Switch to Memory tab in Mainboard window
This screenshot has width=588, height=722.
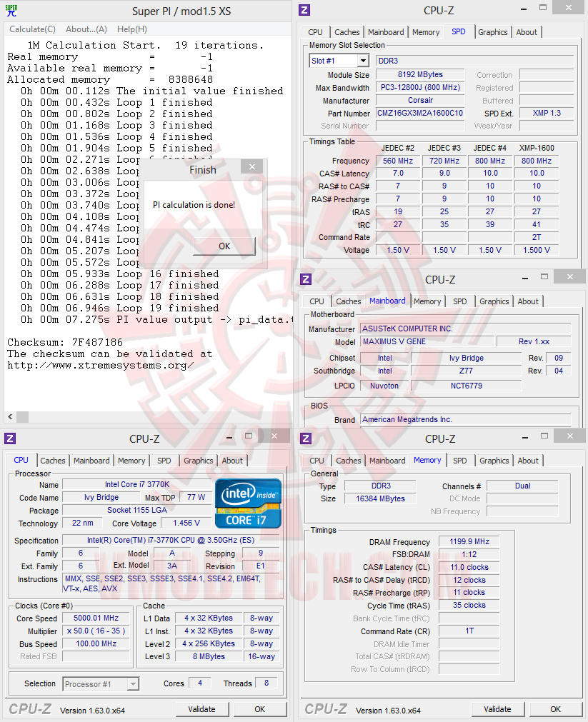pyautogui.click(x=427, y=301)
